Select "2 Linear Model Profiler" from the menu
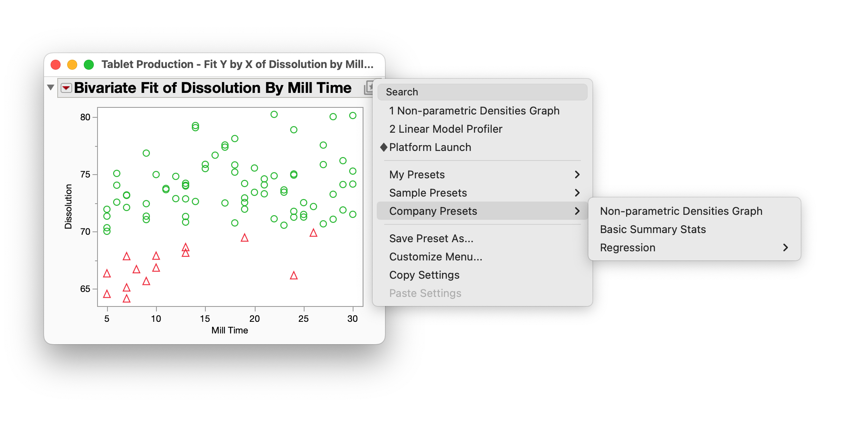This screenshot has width=868, height=423. coord(445,129)
